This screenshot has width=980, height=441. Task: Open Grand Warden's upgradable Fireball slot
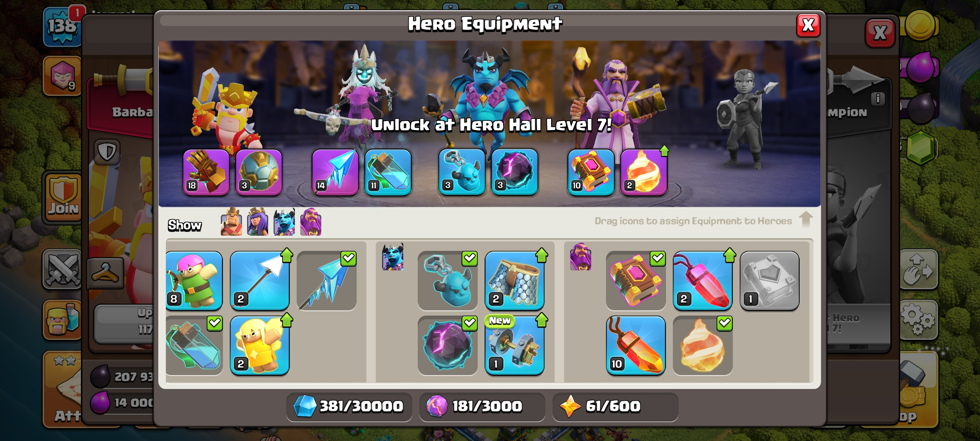point(644,172)
